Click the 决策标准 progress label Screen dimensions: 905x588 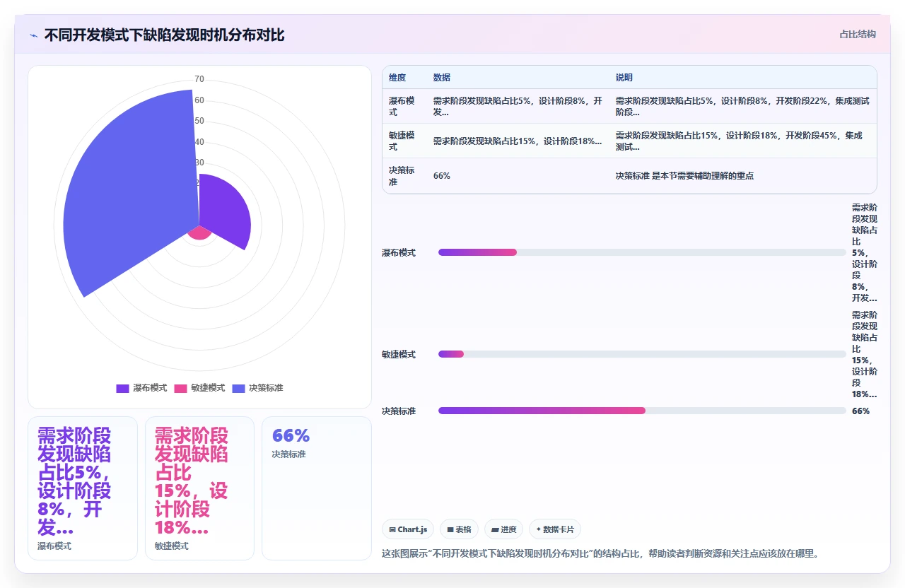tap(399, 411)
